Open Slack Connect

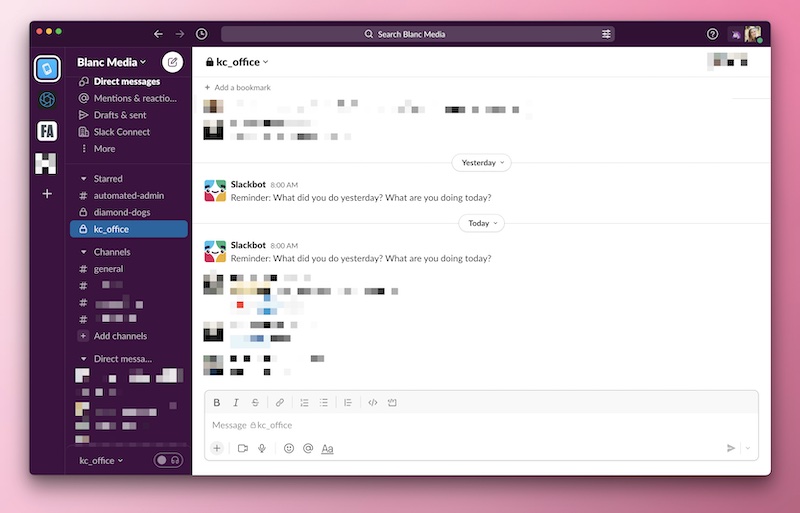point(114,132)
